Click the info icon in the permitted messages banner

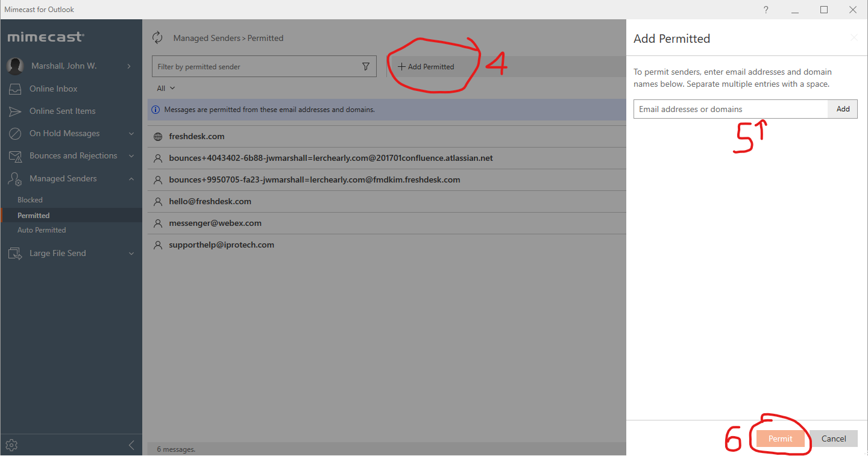tap(156, 109)
